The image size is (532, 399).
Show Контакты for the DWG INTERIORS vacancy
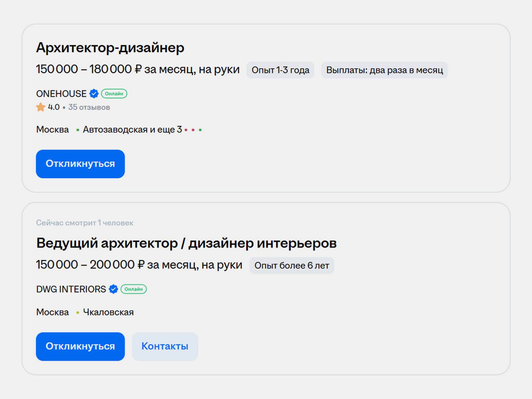tap(165, 346)
